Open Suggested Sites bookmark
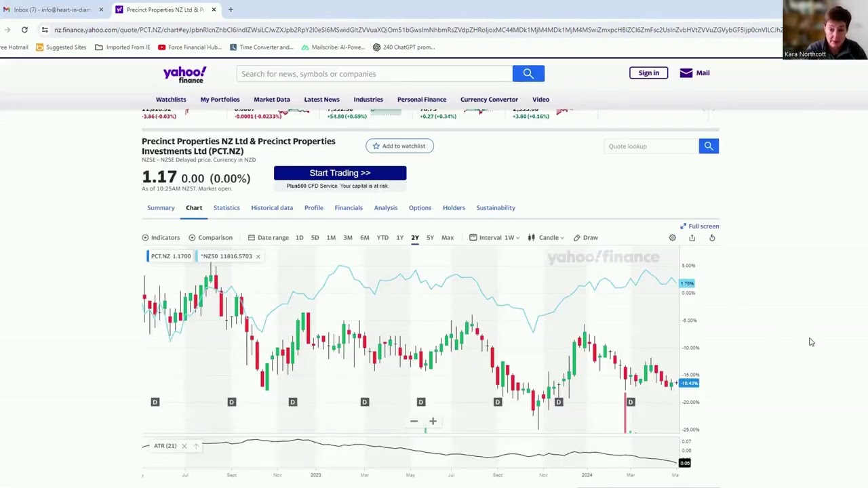 tap(61, 47)
